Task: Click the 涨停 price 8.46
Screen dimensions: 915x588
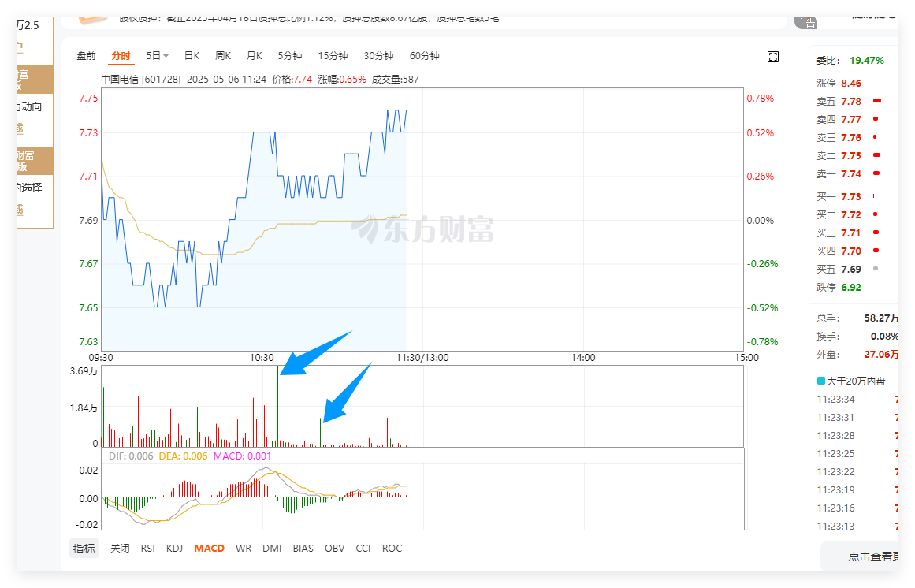Action: (851, 84)
